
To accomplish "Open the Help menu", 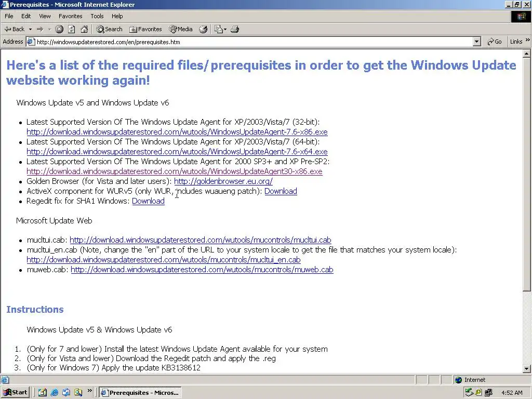I will click(117, 16).
